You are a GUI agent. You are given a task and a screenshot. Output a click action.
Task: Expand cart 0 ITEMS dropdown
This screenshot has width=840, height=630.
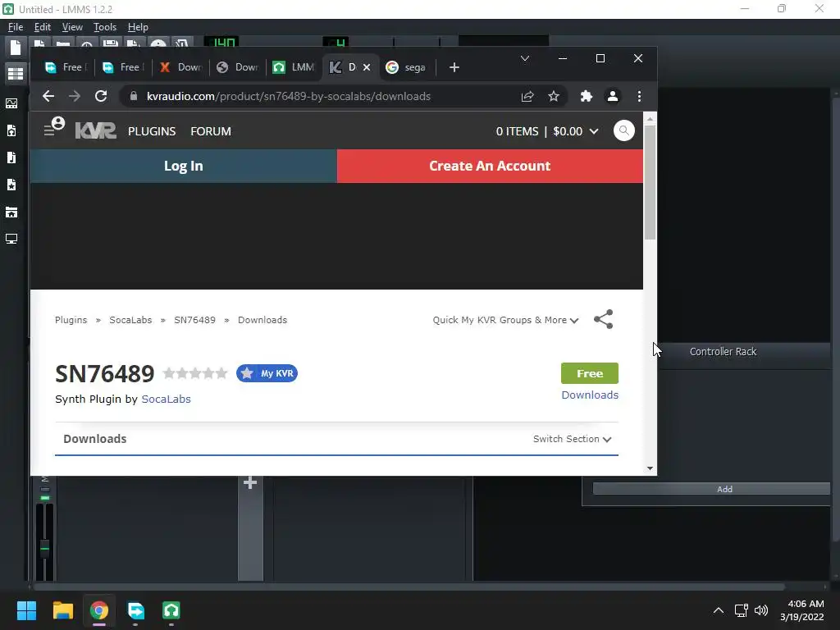point(547,131)
